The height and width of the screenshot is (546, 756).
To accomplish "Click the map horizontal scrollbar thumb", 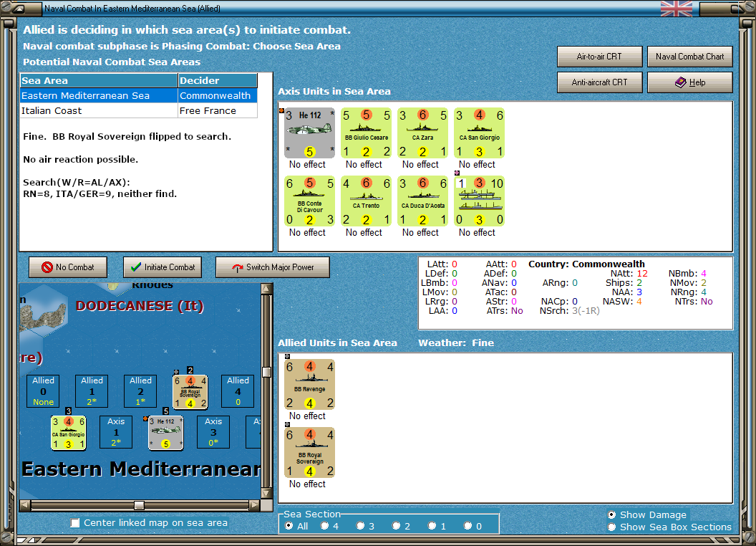I will [139, 505].
